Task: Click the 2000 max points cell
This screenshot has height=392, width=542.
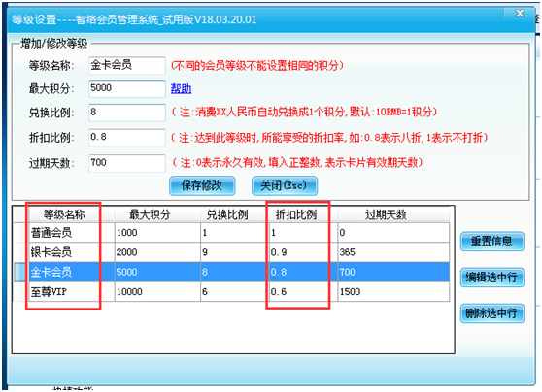Action: pos(157,252)
